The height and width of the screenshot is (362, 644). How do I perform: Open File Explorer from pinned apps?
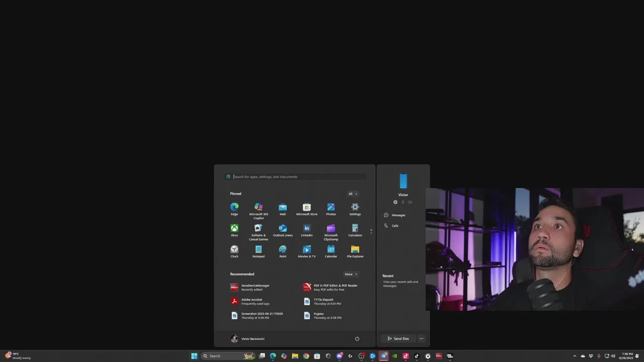(x=355, y=251)
